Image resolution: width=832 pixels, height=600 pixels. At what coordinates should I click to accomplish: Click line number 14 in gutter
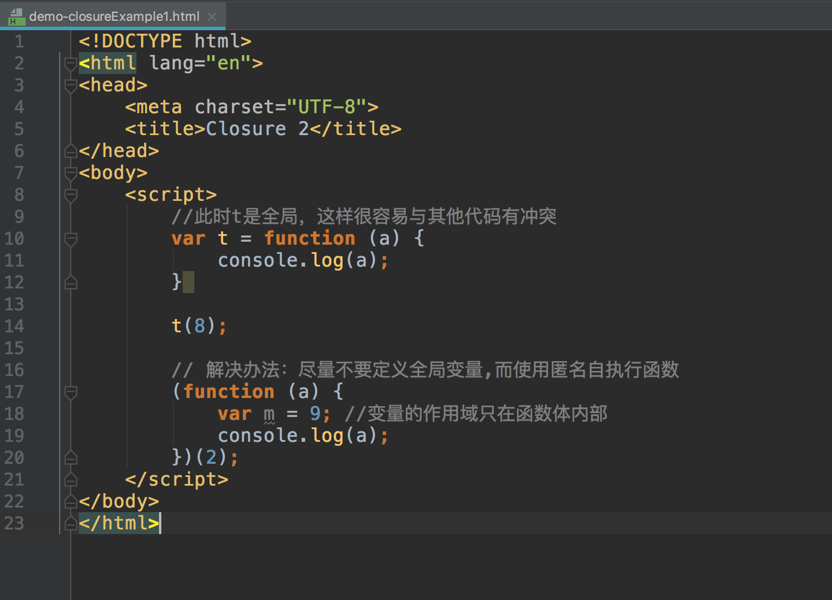(x=14, y=326)
